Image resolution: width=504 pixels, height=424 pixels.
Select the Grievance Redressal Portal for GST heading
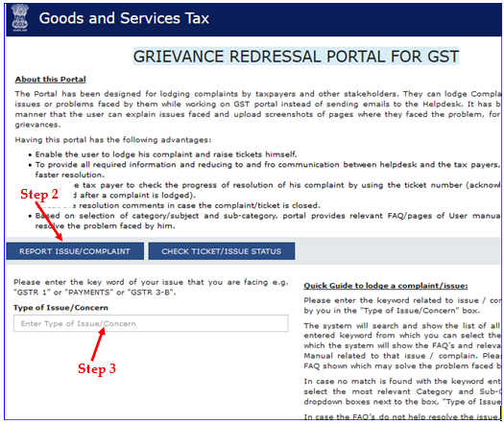point(296,57)
